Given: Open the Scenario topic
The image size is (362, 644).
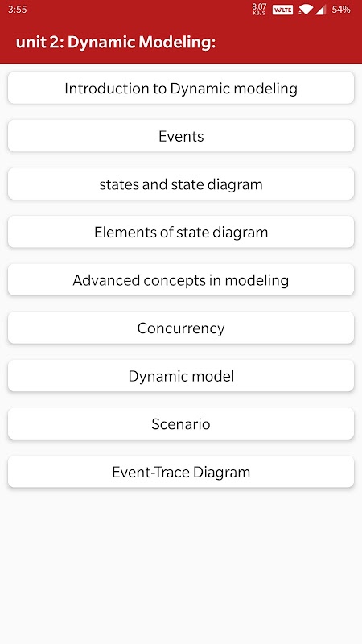Looking at the screenshot, I should (x=181, y=424).
